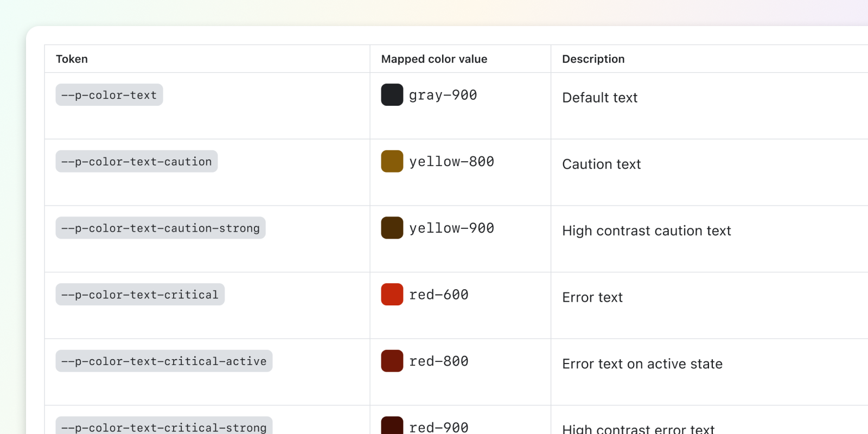Click the gray-900 value text
Screen dimensions: 868x434
[x=443, y=95]
